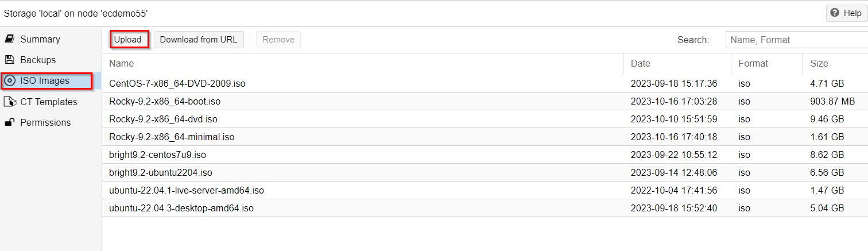Image resolution: width=868 pixels, height=251 pixels.
Task: Click the disabled Remove button
Action: click(278, 40)
